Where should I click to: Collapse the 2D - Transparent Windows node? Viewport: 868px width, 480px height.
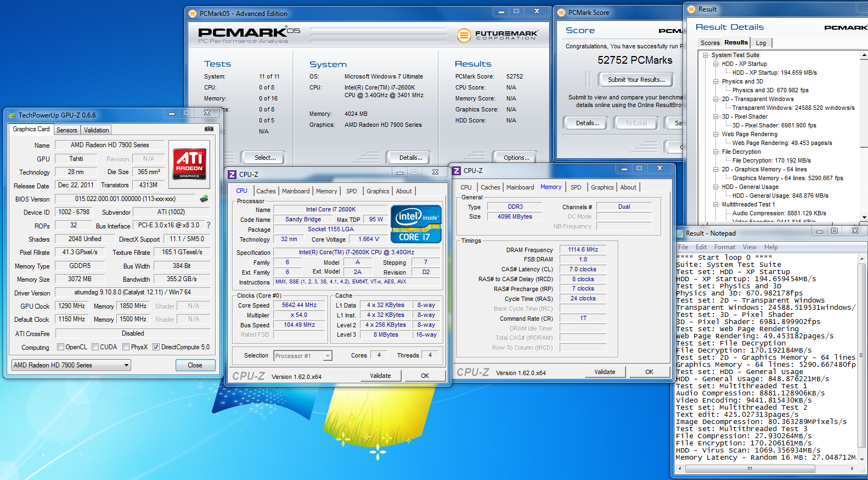click(716, 99)
